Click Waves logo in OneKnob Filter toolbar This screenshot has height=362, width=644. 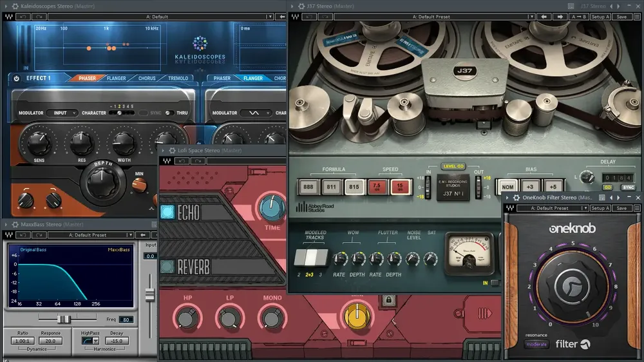coord(509,208)
